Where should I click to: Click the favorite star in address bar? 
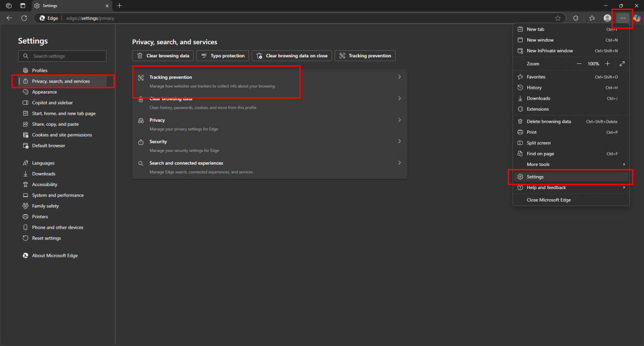[x=557, y=18]
